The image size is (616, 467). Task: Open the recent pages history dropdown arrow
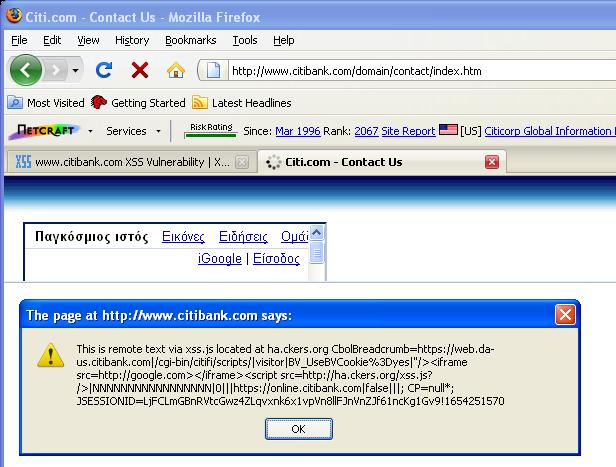pyautogui.click(x=75, y=71)
